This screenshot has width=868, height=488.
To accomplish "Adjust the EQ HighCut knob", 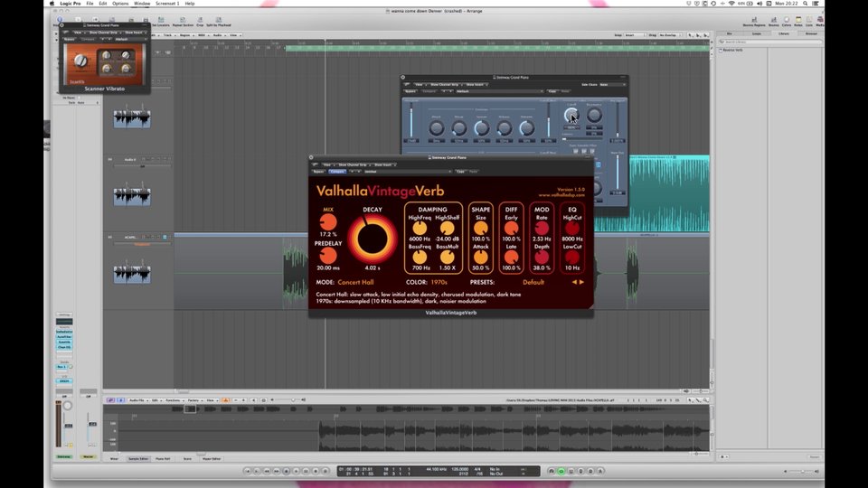I will (x=571, y=228).
